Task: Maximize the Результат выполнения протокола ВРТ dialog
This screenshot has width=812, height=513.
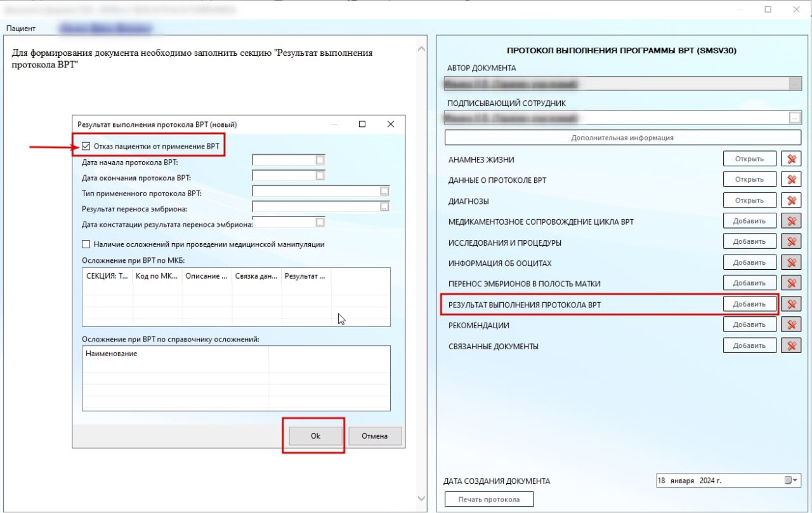Action: pyautogui.click(x=362, y=124)
